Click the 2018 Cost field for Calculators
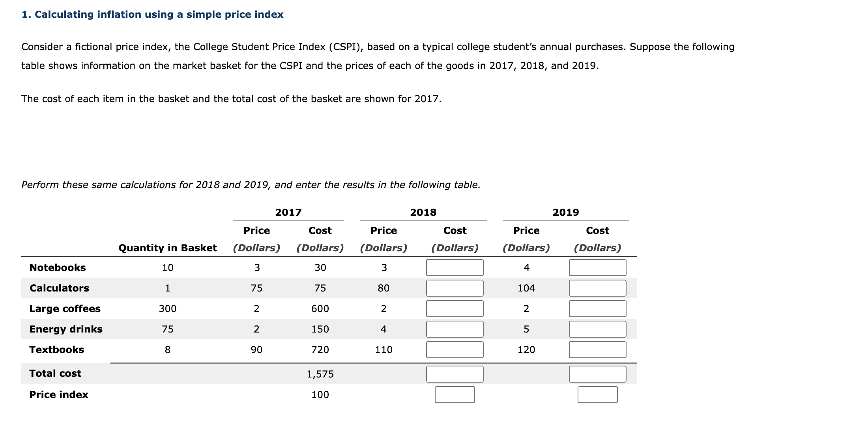 (x=455, y=288)
